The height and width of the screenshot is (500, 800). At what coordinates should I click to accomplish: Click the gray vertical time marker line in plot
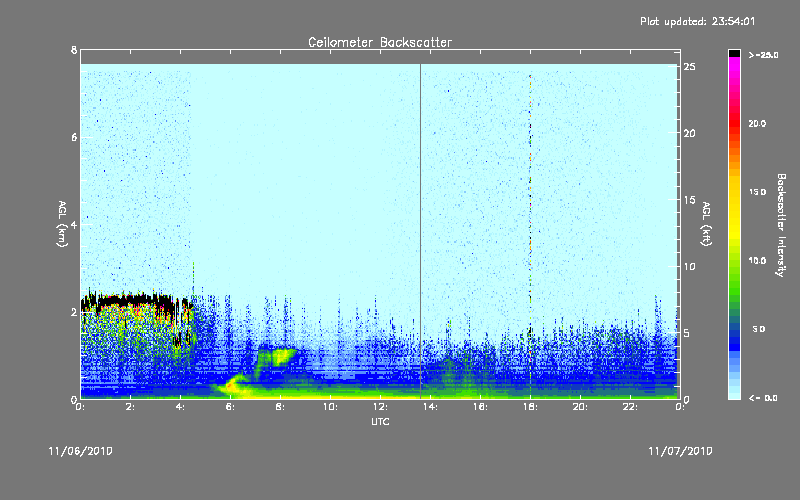pos(420,231)
